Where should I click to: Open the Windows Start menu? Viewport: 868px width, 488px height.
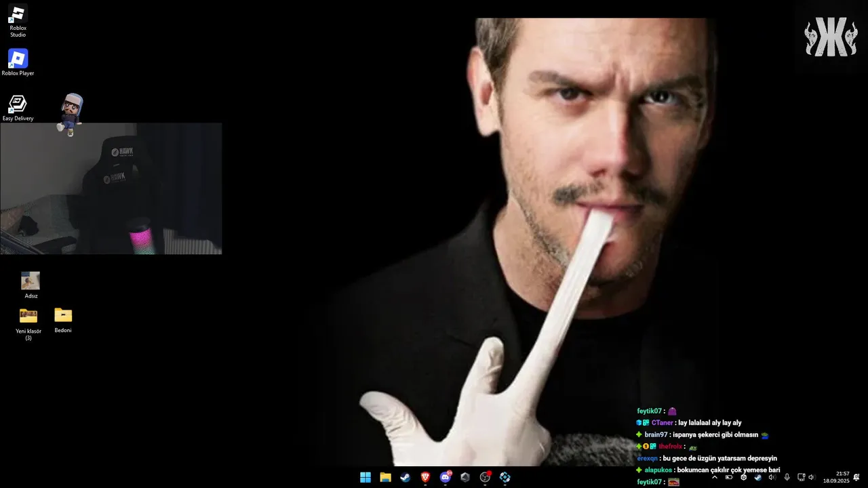pos(366,477)
